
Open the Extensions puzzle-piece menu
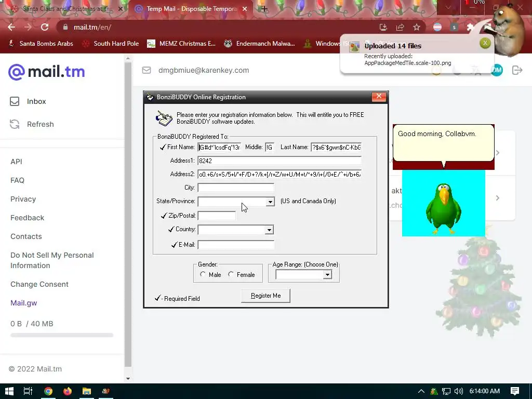pyautogui.click(x=470, y=27)
